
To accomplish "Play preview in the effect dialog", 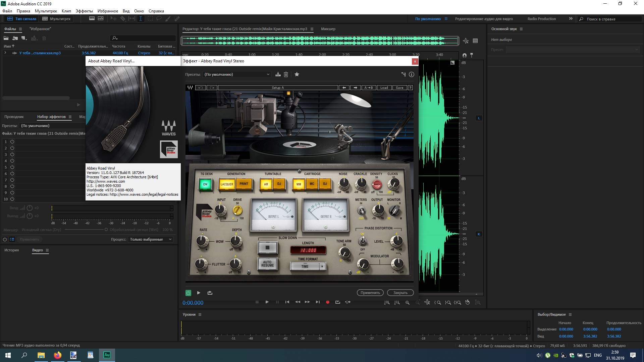I will (199, 293).
